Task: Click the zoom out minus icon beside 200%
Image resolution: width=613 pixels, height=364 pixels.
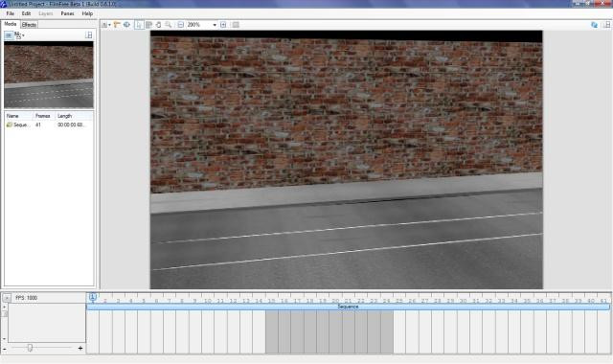Action: 181,25
